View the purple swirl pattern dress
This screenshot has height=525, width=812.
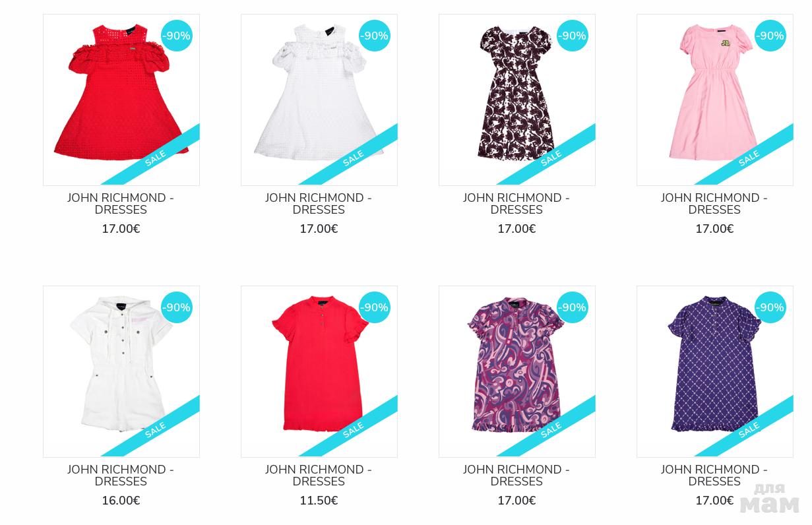click(517, 371)
